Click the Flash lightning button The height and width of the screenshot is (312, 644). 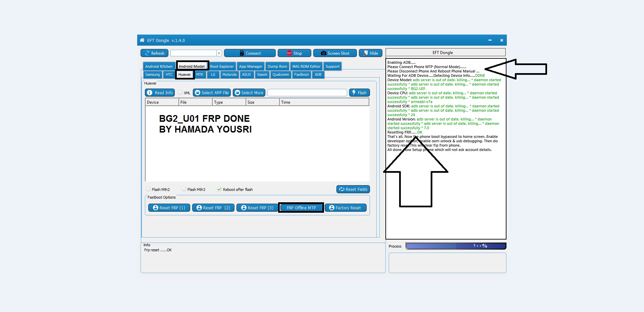(359, 93)
